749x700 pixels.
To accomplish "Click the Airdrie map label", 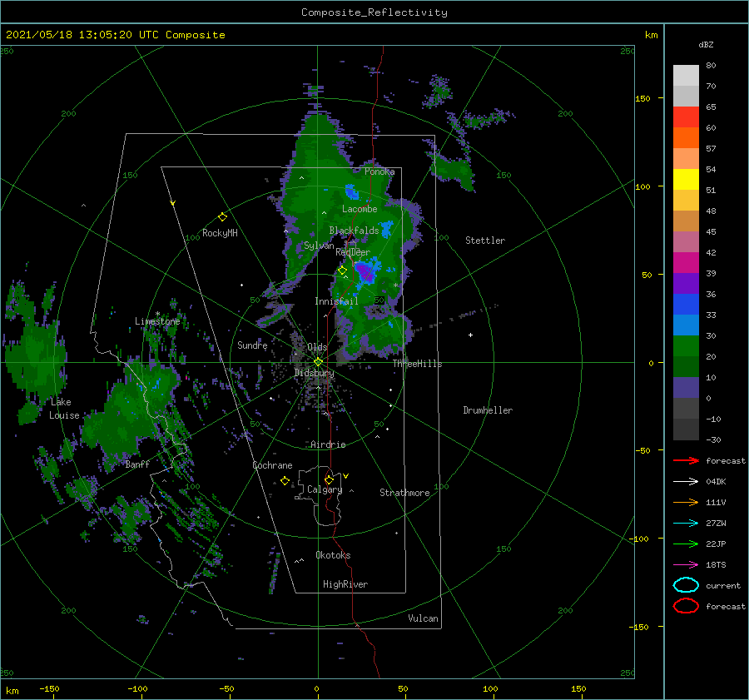I will click(328, 444).
